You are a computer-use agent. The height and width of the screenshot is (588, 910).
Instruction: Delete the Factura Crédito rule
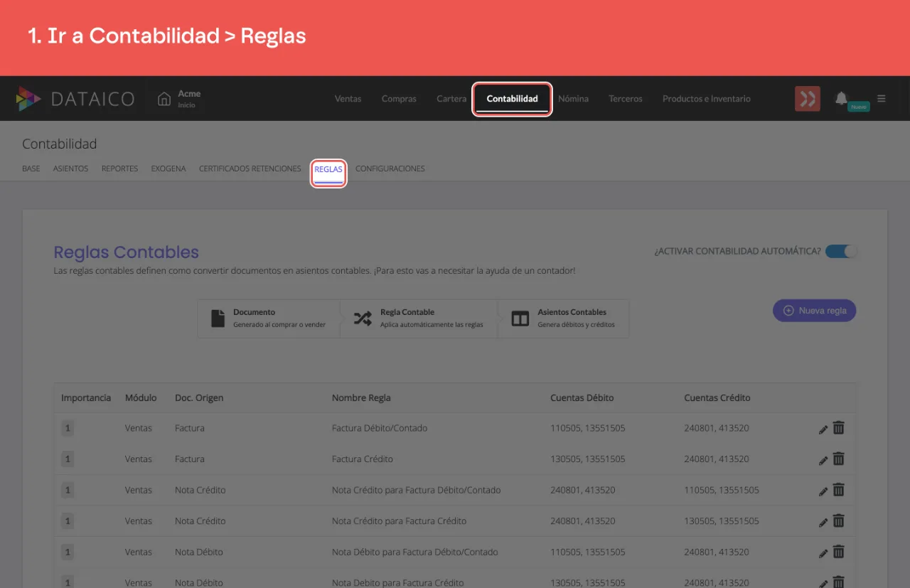coord(839,459)
